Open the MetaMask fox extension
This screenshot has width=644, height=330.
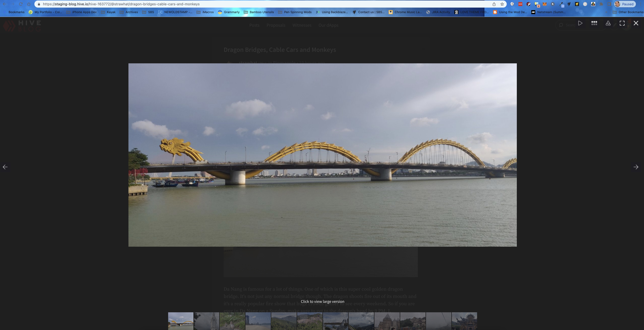tap(545, 4)
